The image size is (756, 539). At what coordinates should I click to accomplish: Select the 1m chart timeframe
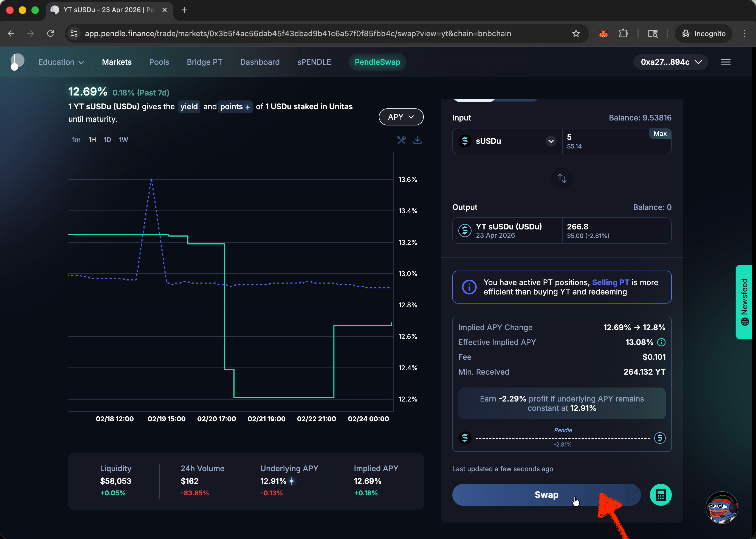click(76, 140)
